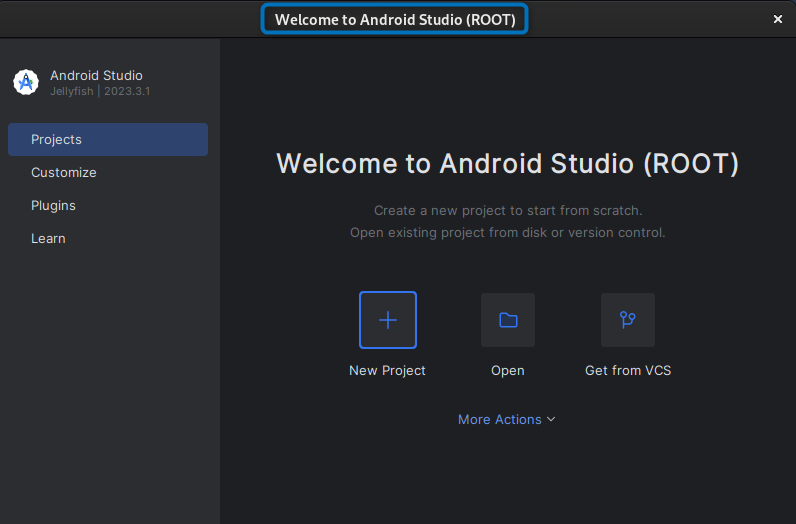This screenshot has height=524, width=796.
Task: Click the Open folder icon
Action: (508, 320)
